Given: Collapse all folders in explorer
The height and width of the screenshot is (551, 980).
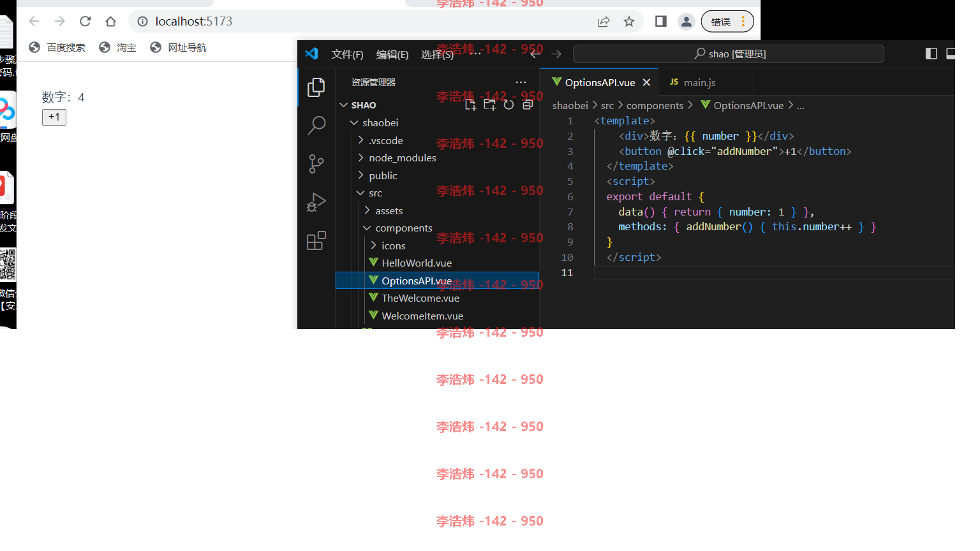Looking at the screenshot, I should [528, 105].
